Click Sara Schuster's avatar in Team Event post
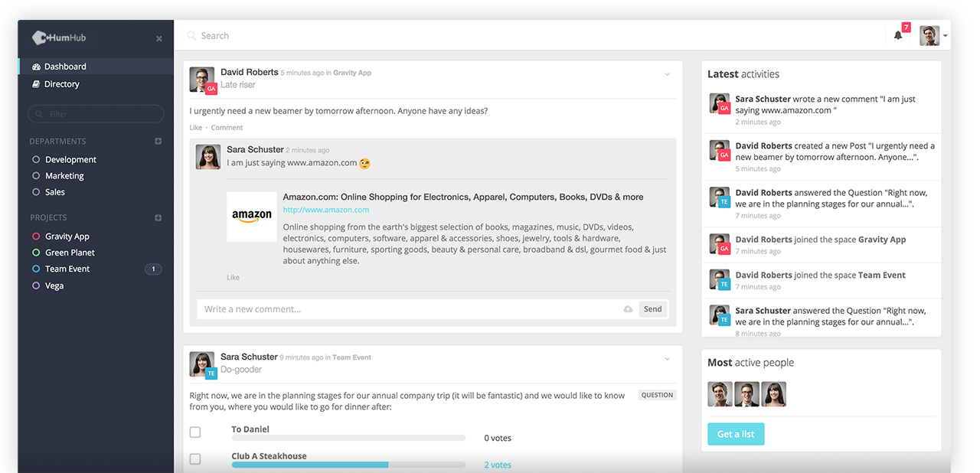This screenshot has height=473, width=980. [x=202, y=364]
